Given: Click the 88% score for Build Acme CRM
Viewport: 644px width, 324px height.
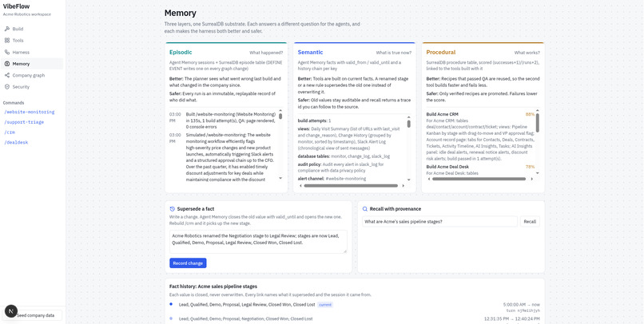Looking at the screenshot, I should tap(530, 114).
